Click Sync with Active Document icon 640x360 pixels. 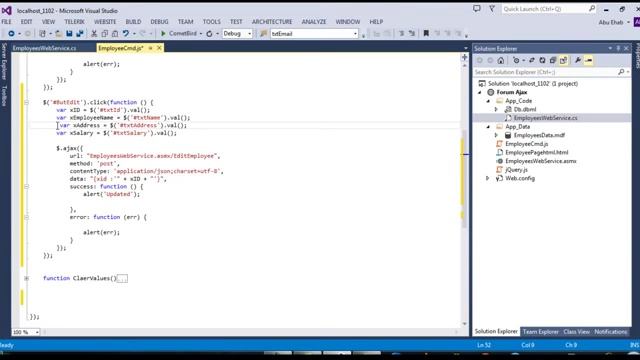point(532,60)
